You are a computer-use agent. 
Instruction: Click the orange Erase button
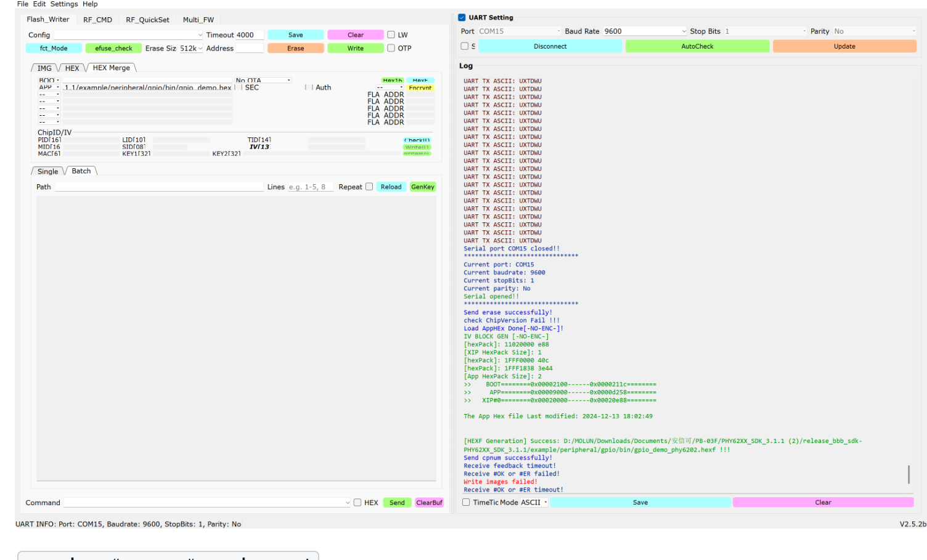pyautogui.click(x=296, y=48)
